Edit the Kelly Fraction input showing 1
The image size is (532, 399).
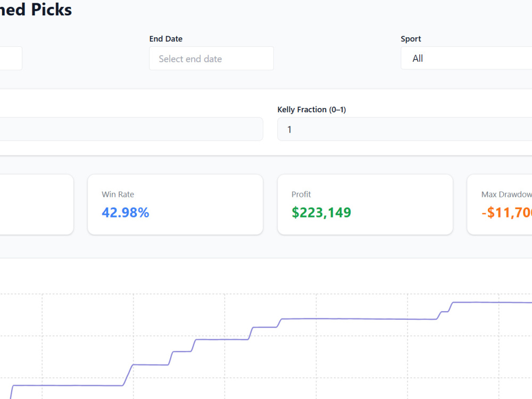coord(404,129)
